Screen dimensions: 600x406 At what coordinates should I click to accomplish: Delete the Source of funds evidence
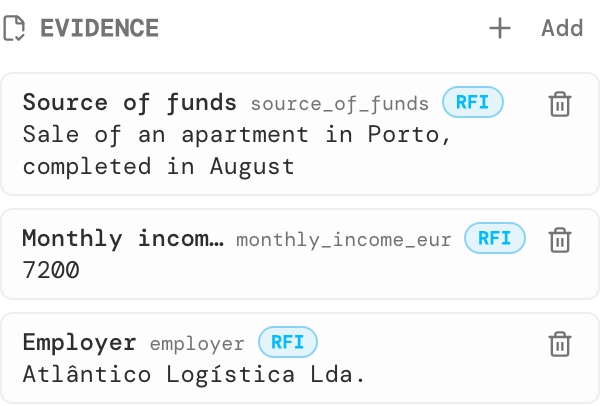click(x=560, y=104)
